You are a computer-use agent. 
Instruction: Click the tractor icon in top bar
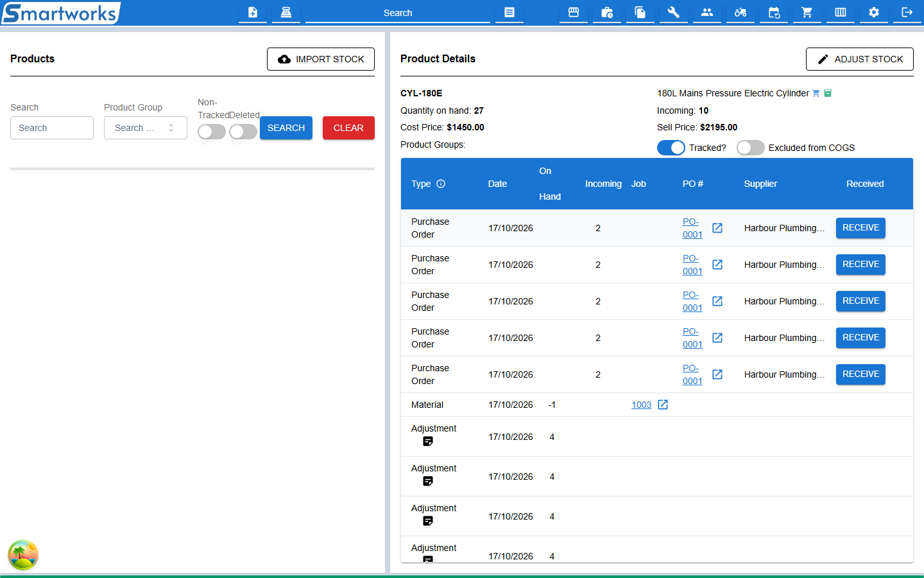pos(740,12)
